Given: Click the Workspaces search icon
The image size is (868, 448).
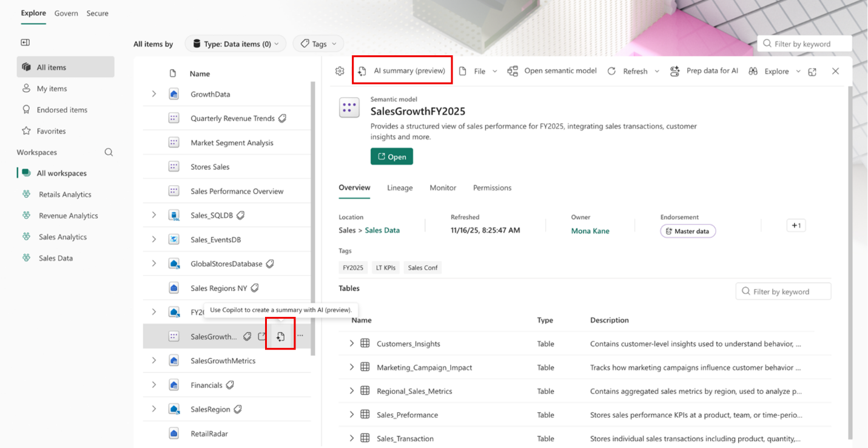Looking at the screenshot, I should pyautogui.click(x=108, y=152).
